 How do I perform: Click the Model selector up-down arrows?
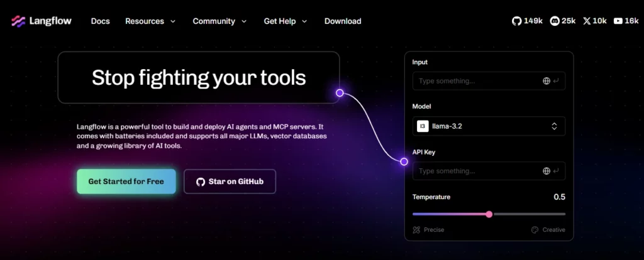pos(554,126)
